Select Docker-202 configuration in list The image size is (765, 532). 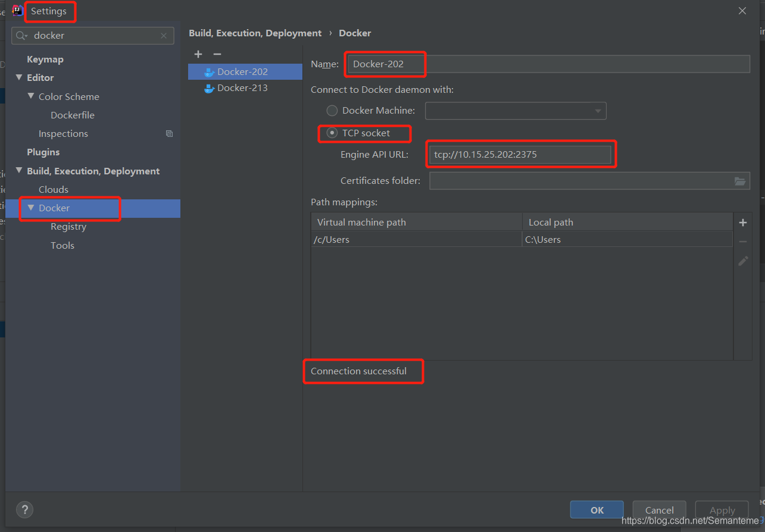coord(245,71)
